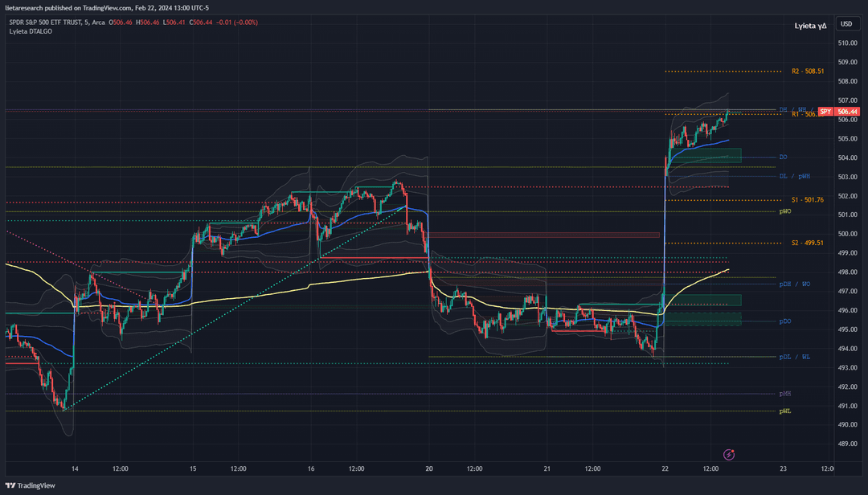The height and width of the screenshot is (495, 868).
Task: Click the long red zone rectangle at 500.00
Action: pyautogui.click(x=544, y=235)
